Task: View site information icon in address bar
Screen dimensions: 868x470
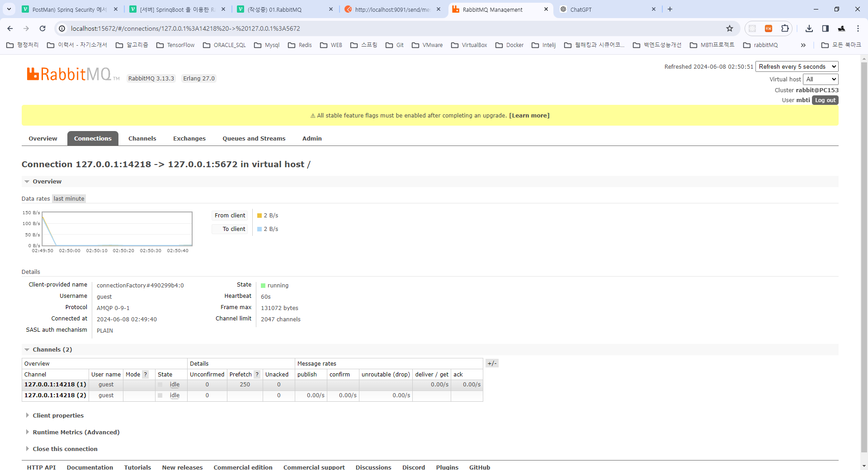Action: click(62, 28)
